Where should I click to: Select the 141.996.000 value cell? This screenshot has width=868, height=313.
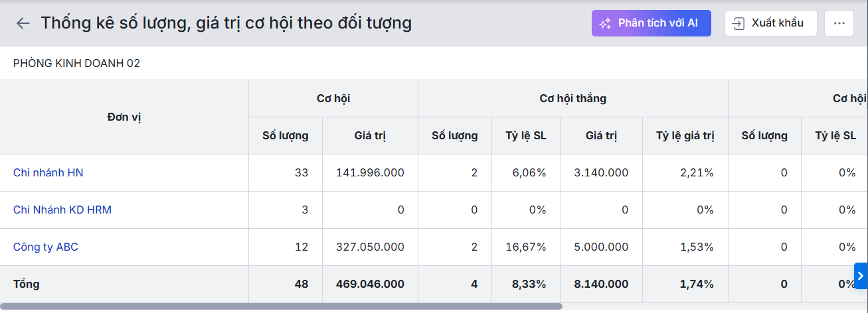[370, 172]
